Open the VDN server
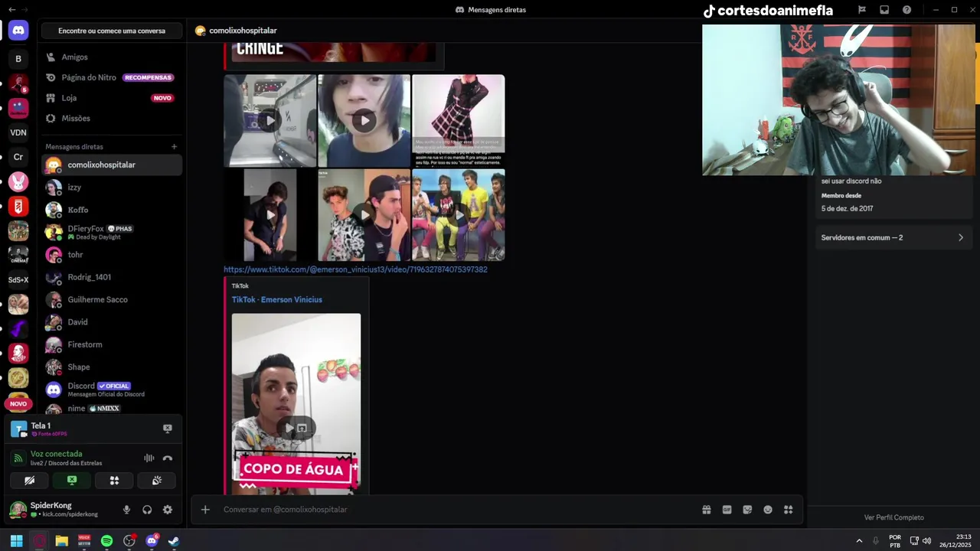Viewport: 980px width, 551px height. click(18, 132)
